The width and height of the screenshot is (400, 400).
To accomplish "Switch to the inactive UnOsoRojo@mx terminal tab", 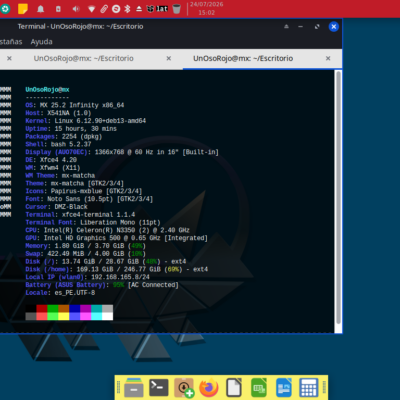I will (83, 58).
